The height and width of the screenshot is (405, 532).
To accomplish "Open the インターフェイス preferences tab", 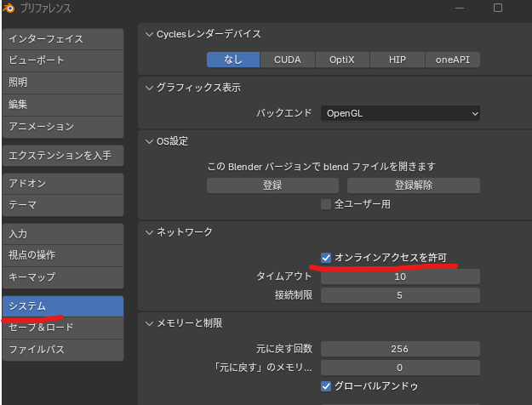I will (x=63, y=39).
